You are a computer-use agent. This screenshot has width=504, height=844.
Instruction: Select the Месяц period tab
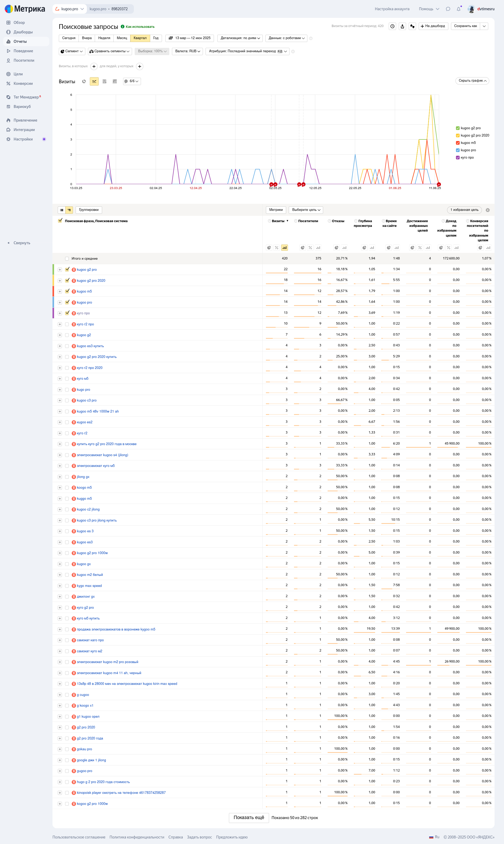coord(122,38)
